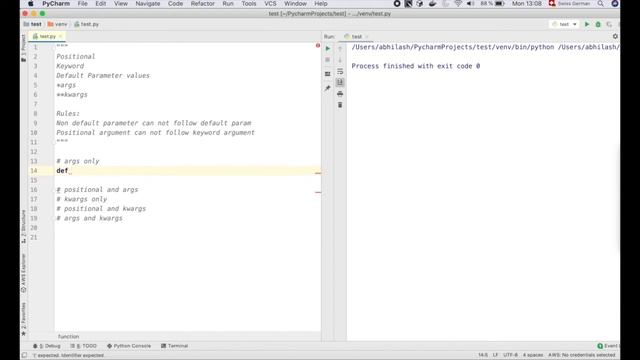Open the File menu
This screenshot has width=640, height=360.
pyautogui.click(x=82, y=4)
